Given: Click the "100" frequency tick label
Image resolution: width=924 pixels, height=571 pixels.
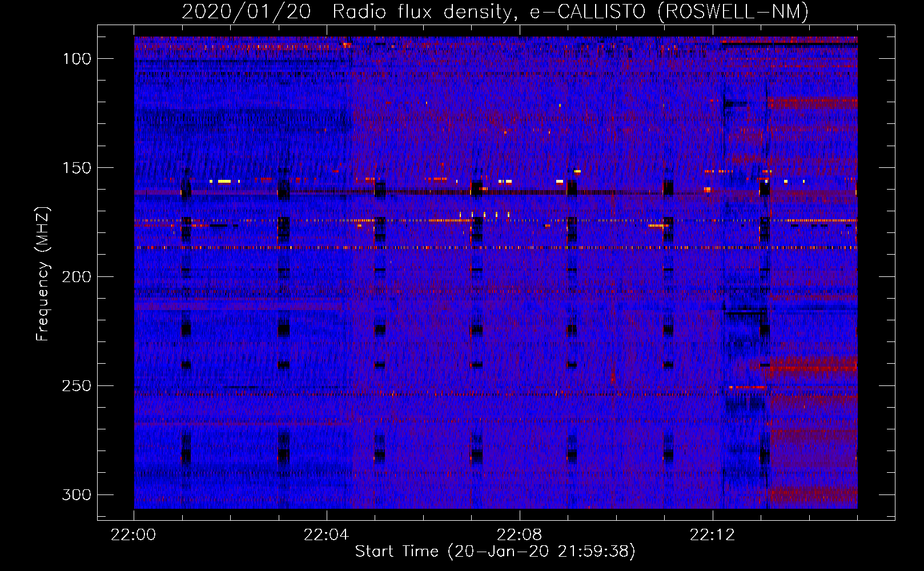Looking at the screenshot, I should pyautogui.click(x=76, y=59).
